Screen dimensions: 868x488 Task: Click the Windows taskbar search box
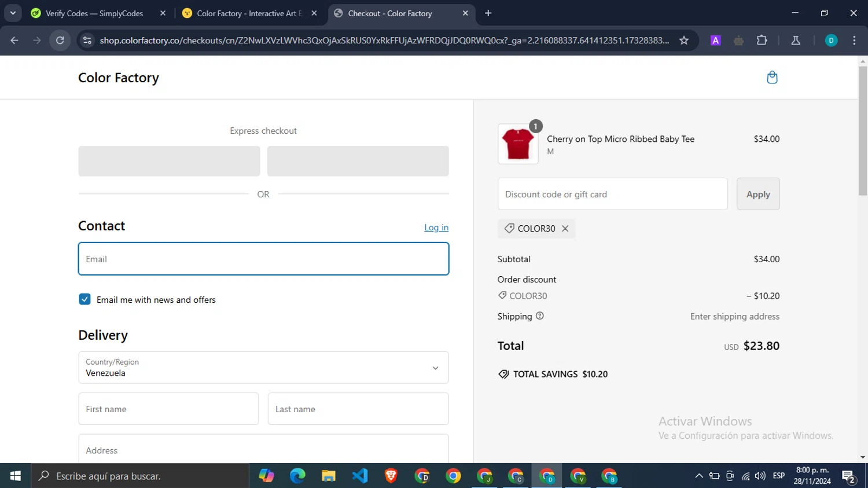pos(140,476)
